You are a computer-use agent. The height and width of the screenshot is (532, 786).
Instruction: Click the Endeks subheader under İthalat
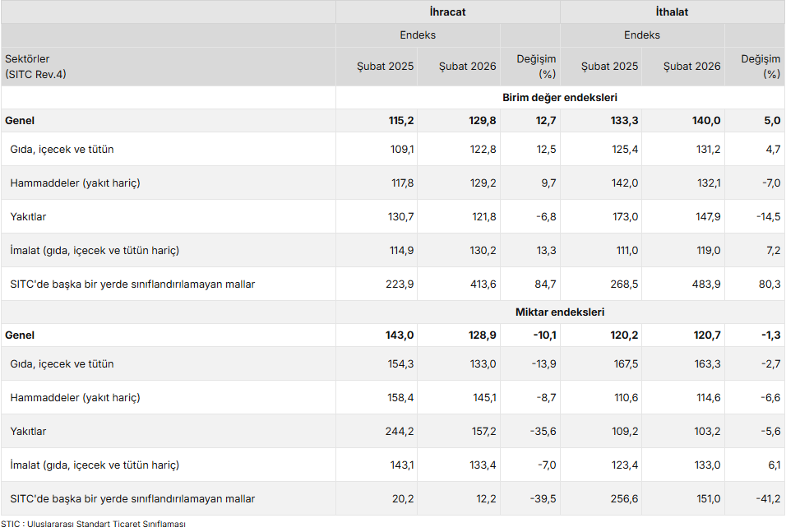coord(642,35)
